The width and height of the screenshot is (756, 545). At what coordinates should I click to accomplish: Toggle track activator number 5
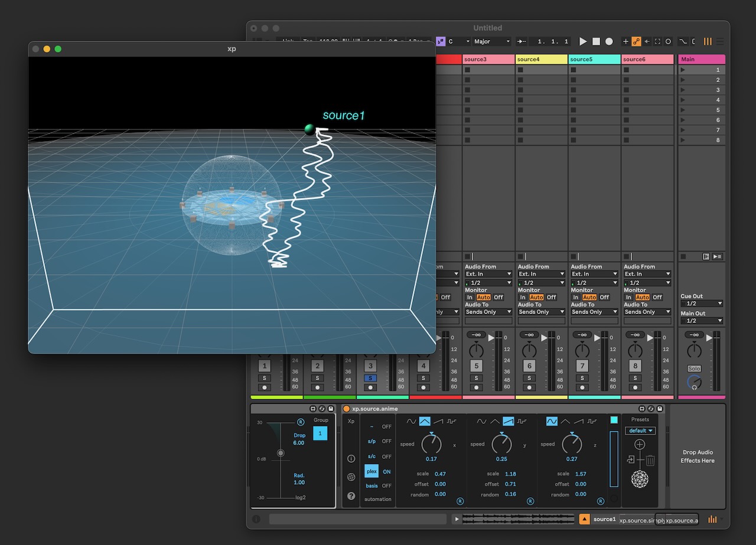point(477,366)
